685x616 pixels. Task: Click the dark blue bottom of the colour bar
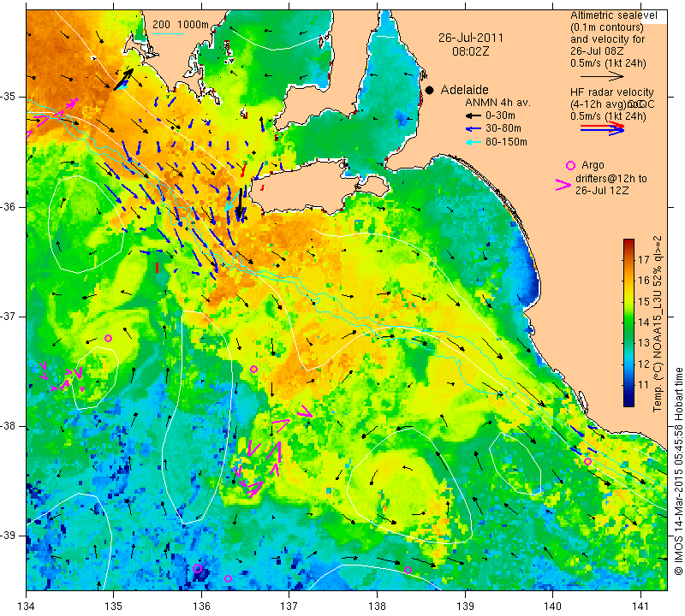(628, 402)
